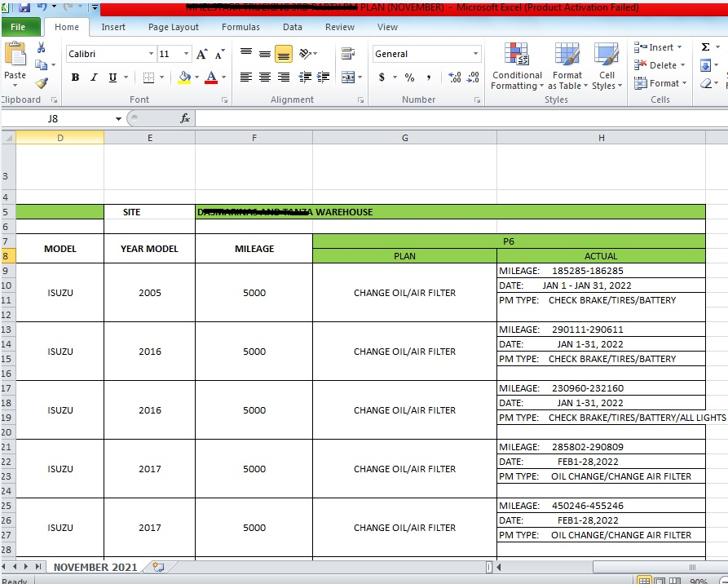Viewport: 728px width, 584px height.
Task: Open Conditional Formatting menu
Action: point(517,66)
